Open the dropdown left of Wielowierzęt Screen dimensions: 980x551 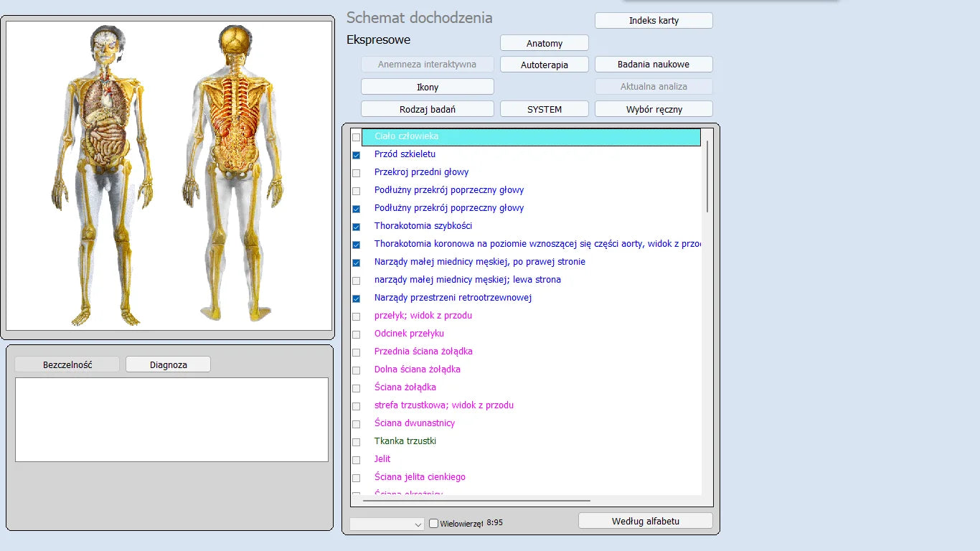coord(387,524)
